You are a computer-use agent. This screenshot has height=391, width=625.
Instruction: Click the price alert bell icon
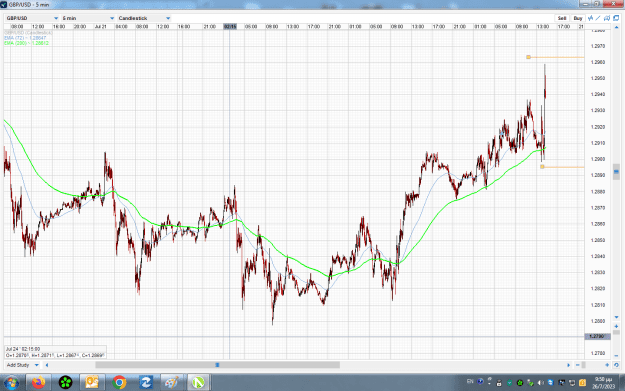607,18
